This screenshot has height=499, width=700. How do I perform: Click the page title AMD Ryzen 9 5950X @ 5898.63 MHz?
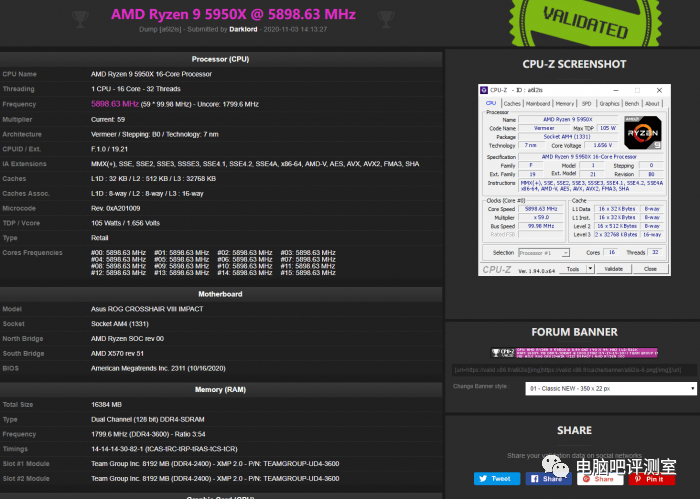point(233,14)
